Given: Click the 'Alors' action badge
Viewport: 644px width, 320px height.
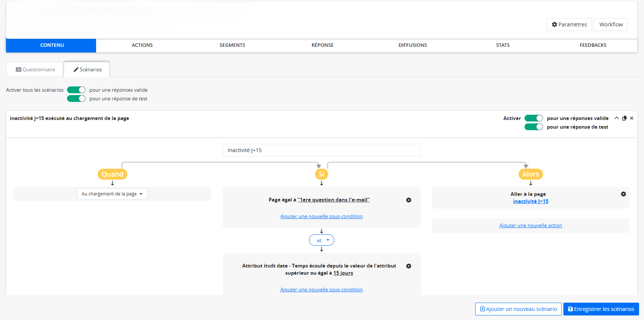Looking at the screenshot, I should (530, 174).
